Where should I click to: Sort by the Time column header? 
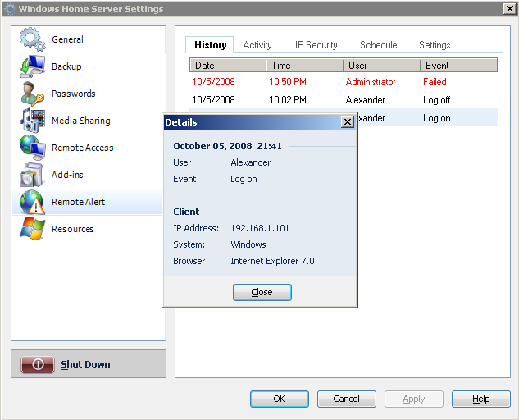(304, 66)
